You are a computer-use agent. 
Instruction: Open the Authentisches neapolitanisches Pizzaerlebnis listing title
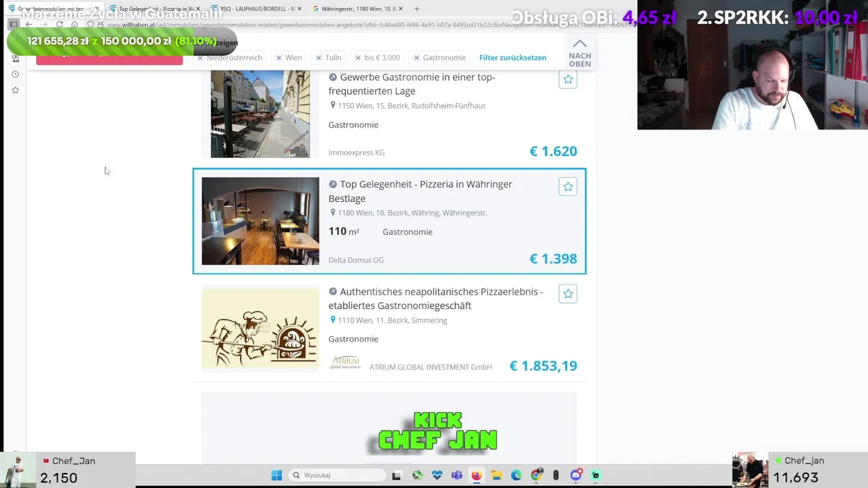[x=436, y=298]
